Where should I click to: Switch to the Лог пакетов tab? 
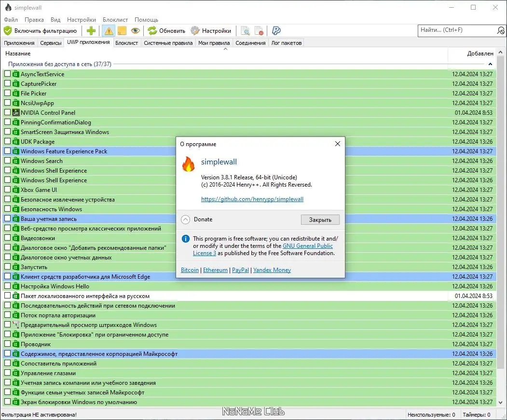(287, 43)
